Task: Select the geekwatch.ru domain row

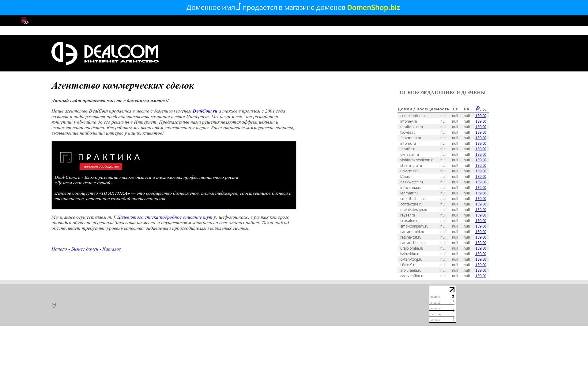Action: (411, 182)
